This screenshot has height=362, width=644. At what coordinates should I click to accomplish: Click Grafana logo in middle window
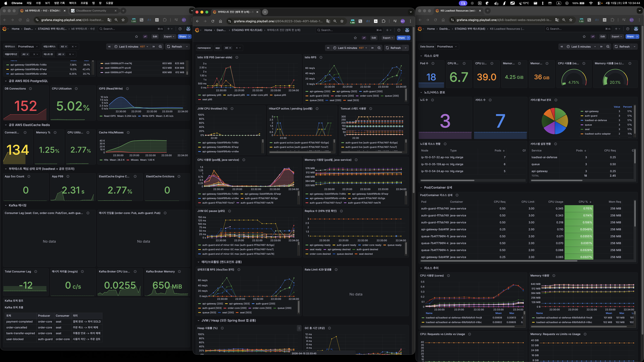pyautogui.click(x=197, y=30)
